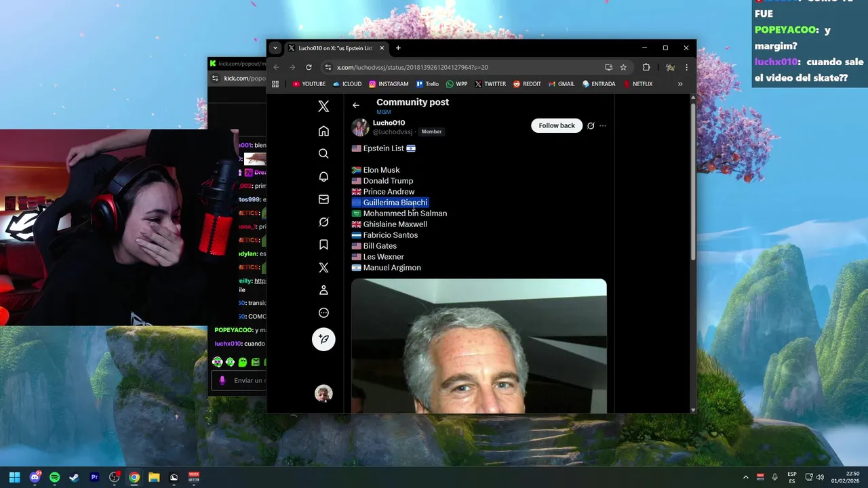
Task: View site information for x.com
Action: point(328,67)
